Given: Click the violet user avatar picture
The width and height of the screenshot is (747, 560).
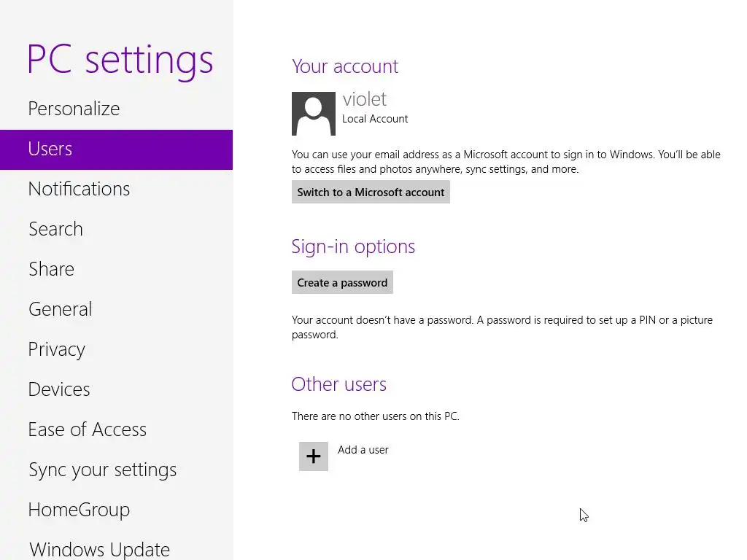Looking at the screenshot, I should pyautogui.click(x=314, y=114).
